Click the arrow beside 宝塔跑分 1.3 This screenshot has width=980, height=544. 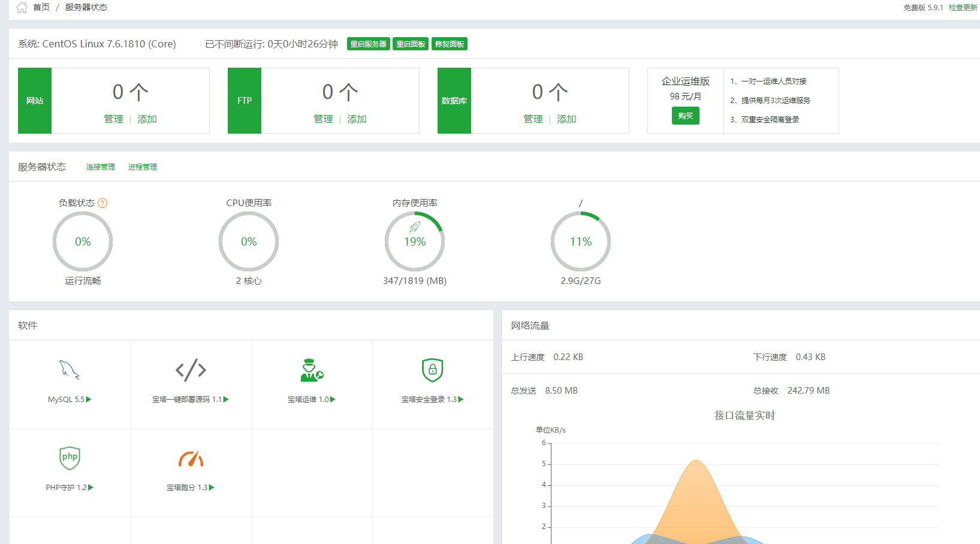click(212, 487)
